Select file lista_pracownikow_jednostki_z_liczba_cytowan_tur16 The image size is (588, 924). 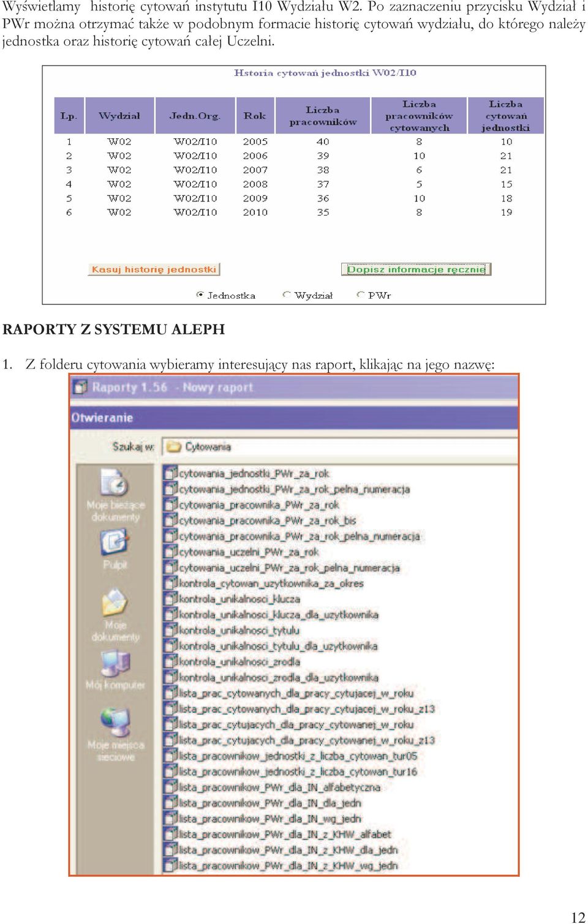pyautogui.click(x=298, y=772)
